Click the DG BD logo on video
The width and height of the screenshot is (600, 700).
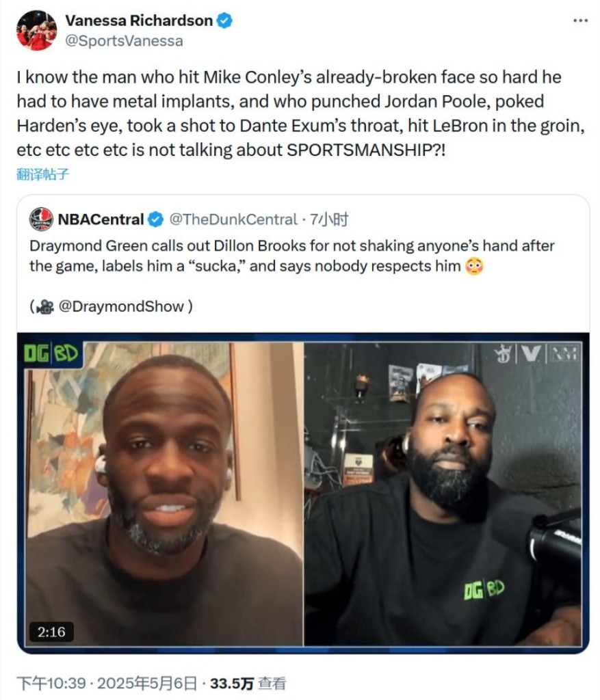(x=51, y=353)
